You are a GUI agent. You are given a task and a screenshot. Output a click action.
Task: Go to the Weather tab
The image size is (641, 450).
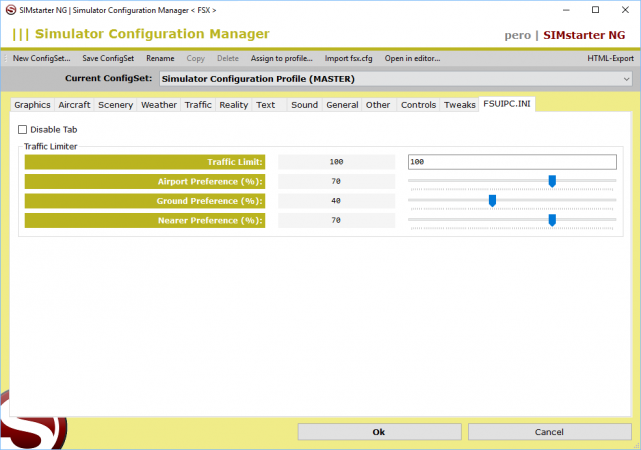tap(159, 105)
